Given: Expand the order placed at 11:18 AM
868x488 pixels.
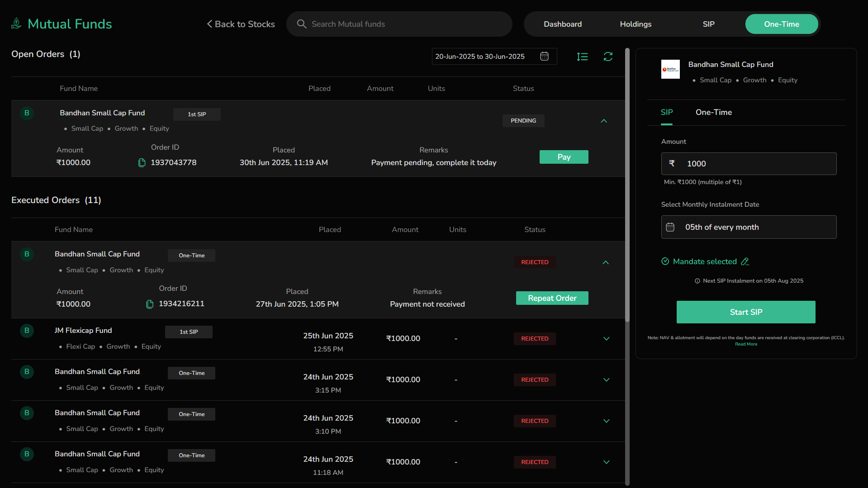Looking at the screenshot, I should (607, 462).
